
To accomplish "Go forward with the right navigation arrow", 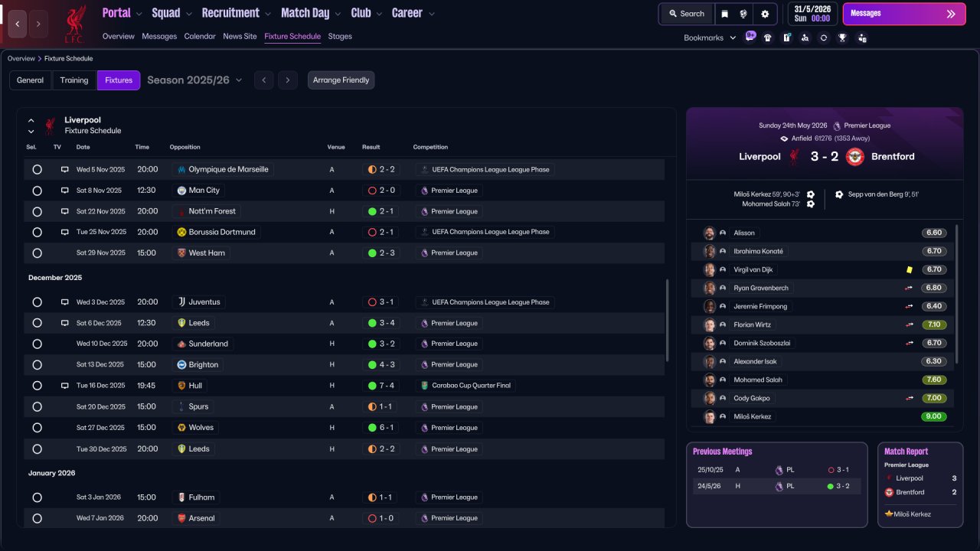I will coord(38,24).
